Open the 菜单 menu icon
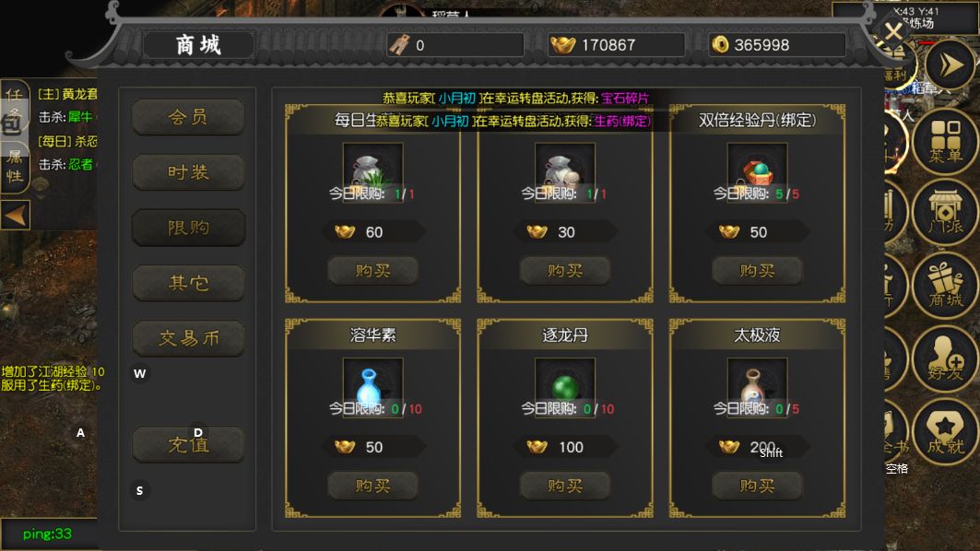The image size is (980, 551). coord(945,142)
